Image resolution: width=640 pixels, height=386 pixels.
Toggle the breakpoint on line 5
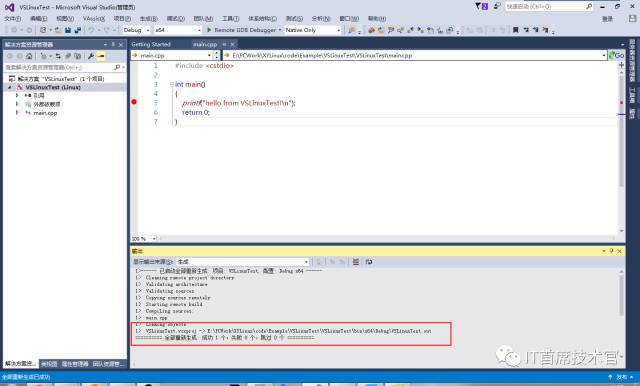134,102
